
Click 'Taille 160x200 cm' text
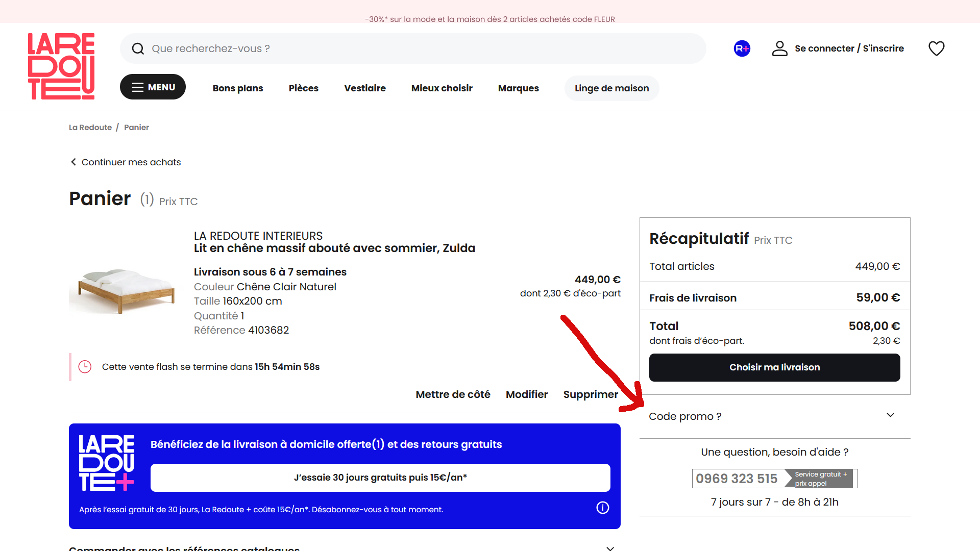[x=238, y=301]
